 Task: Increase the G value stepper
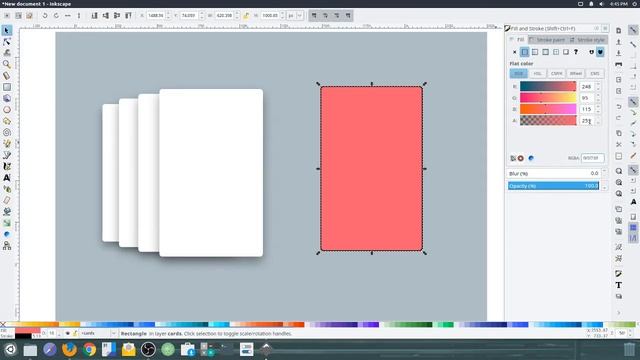click(598, 96)
